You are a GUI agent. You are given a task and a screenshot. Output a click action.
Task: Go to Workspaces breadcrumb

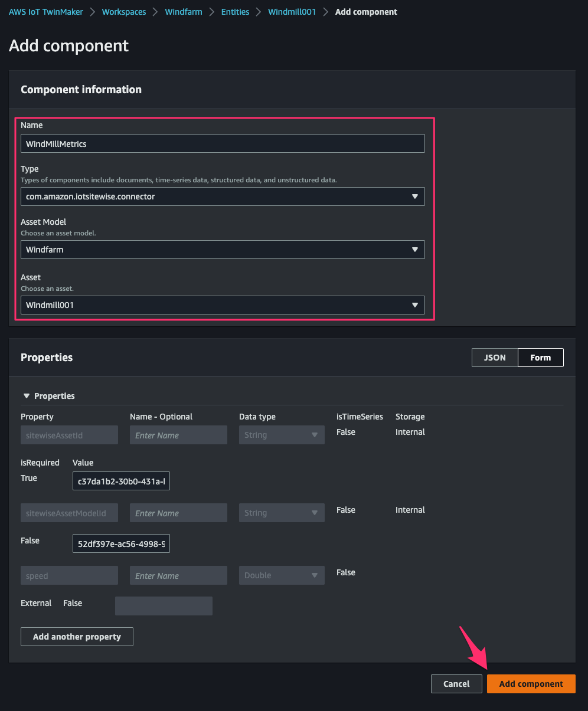[124, 12]
